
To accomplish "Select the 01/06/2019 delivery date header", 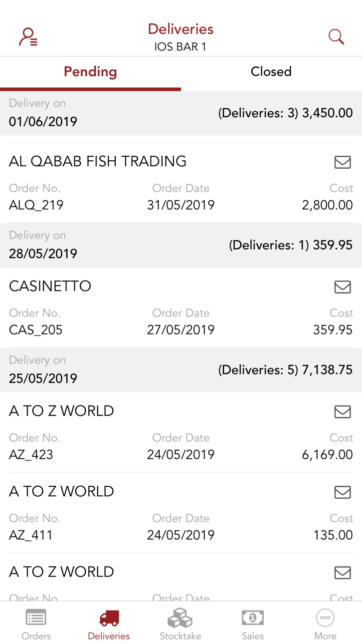I will click(x=181, y=113).
